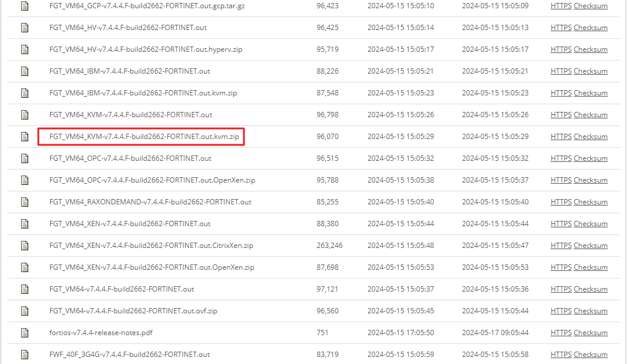Click file icon for fortios release notes pdf
Viewport: 628px width, 364px height.
point(25,333)
